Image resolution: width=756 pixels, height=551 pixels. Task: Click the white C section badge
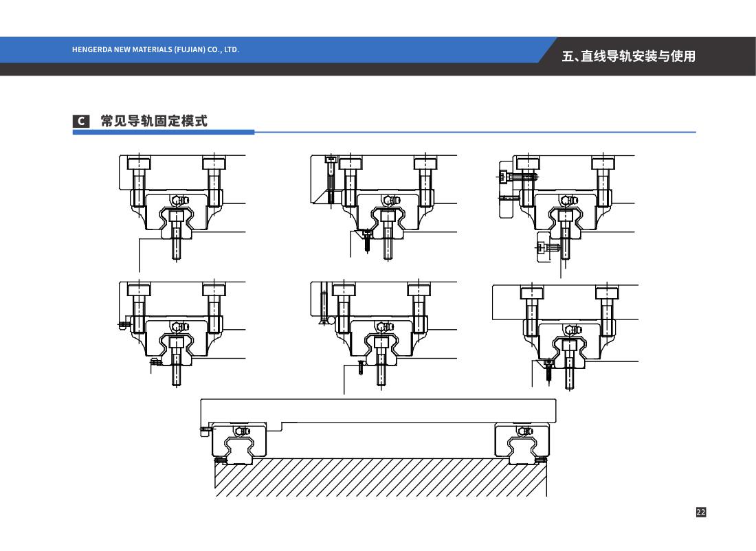pyautogui.click(x=80, y=122)
